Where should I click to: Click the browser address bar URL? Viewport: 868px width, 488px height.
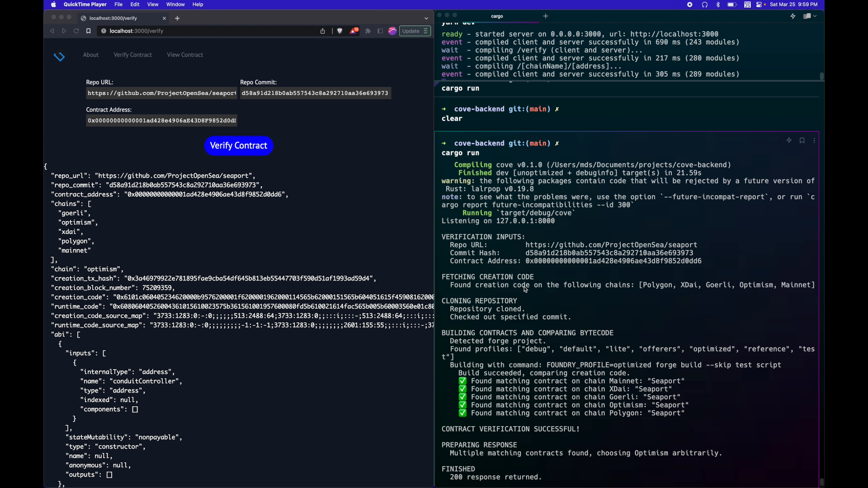click(137, 31)
